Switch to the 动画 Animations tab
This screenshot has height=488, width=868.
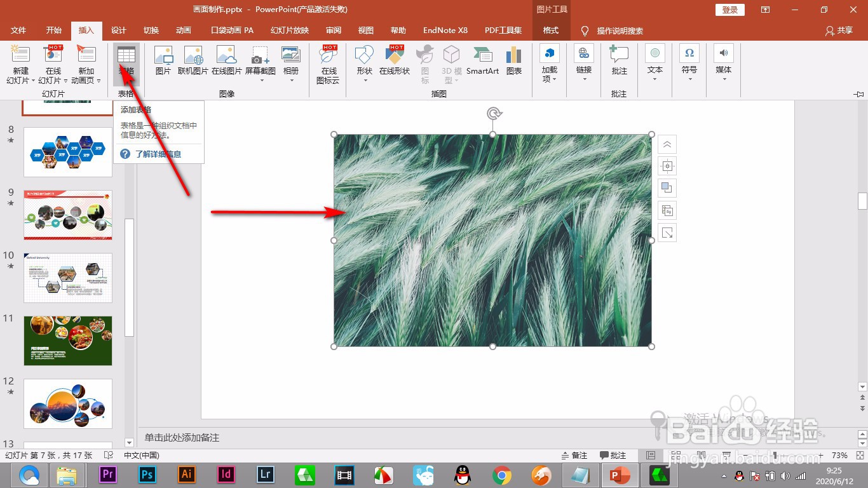pos(184,30)
